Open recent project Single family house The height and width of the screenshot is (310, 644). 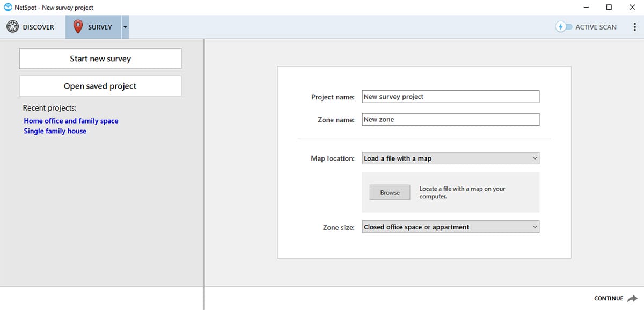click(x=55, y=131)
